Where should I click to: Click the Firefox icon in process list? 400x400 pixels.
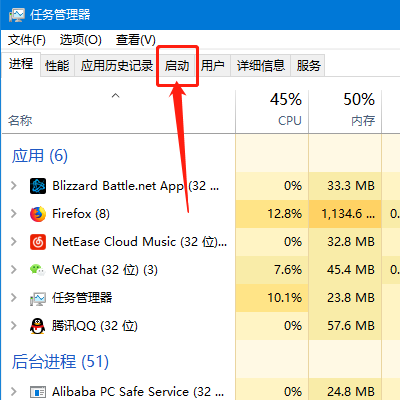pos(38,214)
